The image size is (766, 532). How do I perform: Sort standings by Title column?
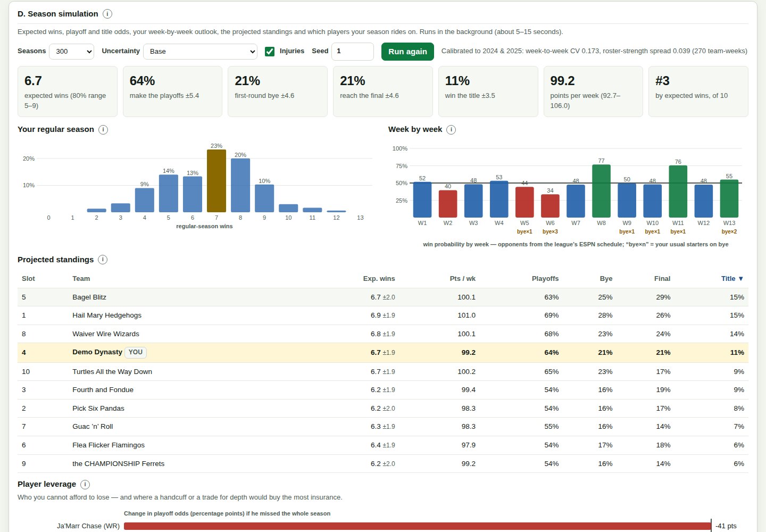coord(732,279)
